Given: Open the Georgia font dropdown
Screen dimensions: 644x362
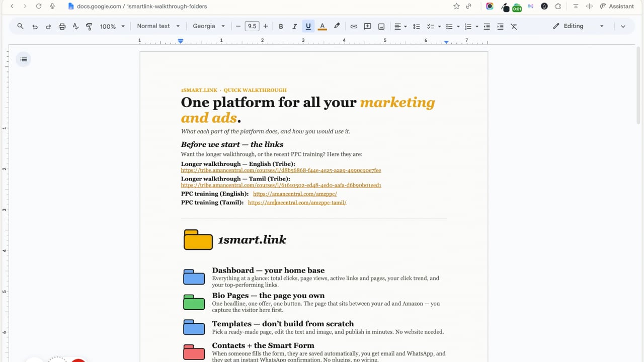Looking at the screenshot, I should (x=208, y=26).
